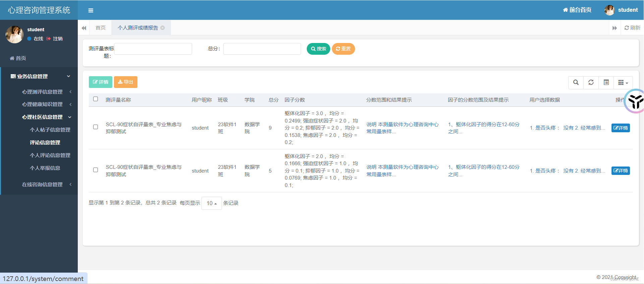Click the 详情 toolbar button
The height and width of the screenshot is (284, 644).
pyautogui.click(x=101, y=82)
